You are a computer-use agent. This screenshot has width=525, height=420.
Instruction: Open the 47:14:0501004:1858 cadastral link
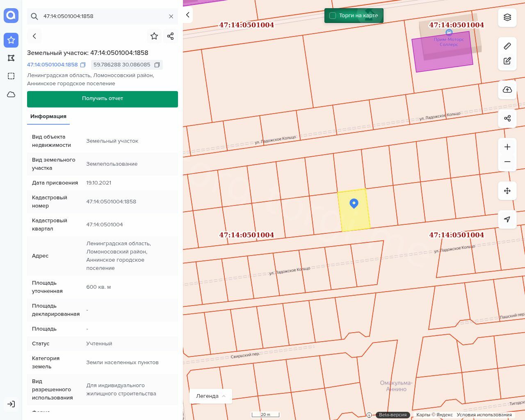[52, 65]
